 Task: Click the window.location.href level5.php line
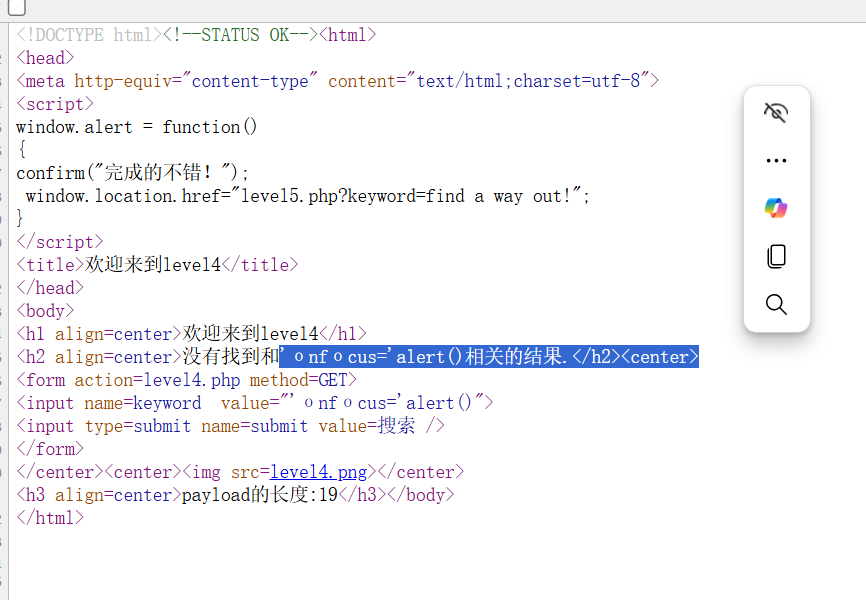point(308,196)
